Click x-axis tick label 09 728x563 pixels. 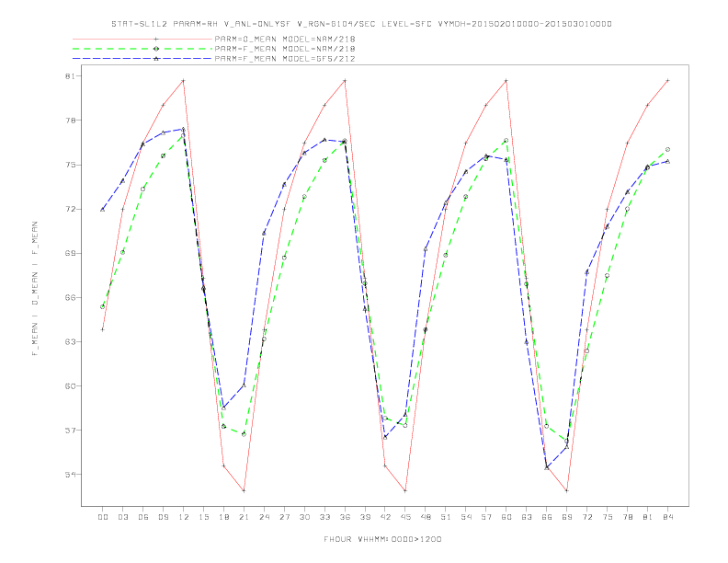(163, 517)
